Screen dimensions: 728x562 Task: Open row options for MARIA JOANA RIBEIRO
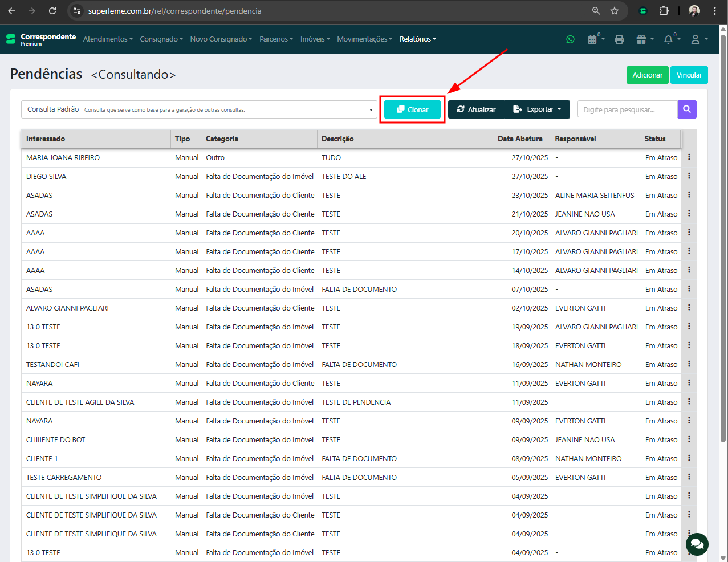pyautogui.click(x=689, y=157)
